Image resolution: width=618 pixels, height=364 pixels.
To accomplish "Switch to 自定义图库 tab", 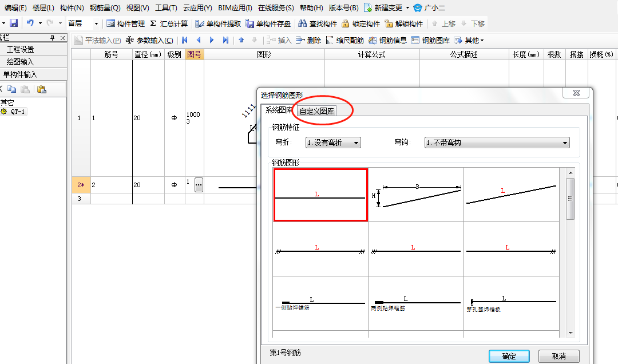I will (x=317, y=111).
